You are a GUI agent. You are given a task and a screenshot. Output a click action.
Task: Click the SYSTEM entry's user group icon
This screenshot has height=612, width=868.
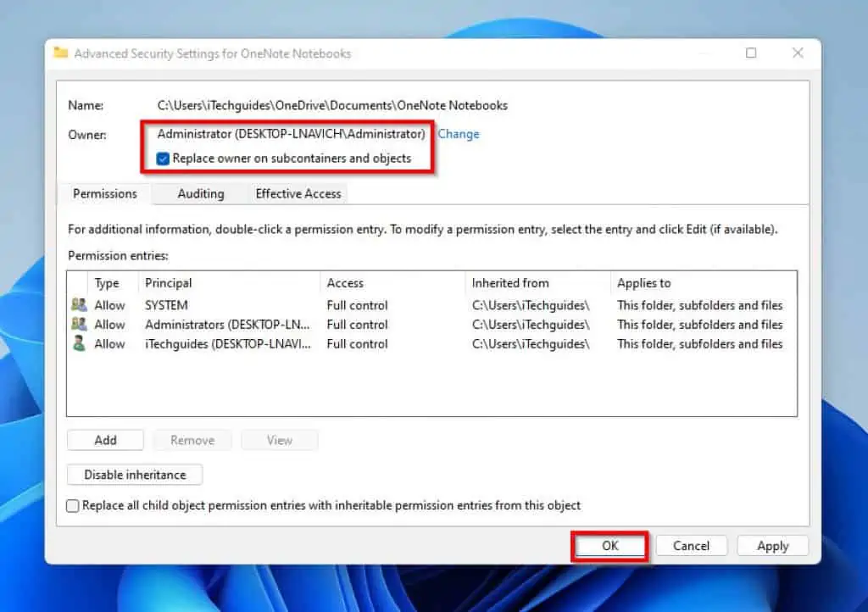78,304
